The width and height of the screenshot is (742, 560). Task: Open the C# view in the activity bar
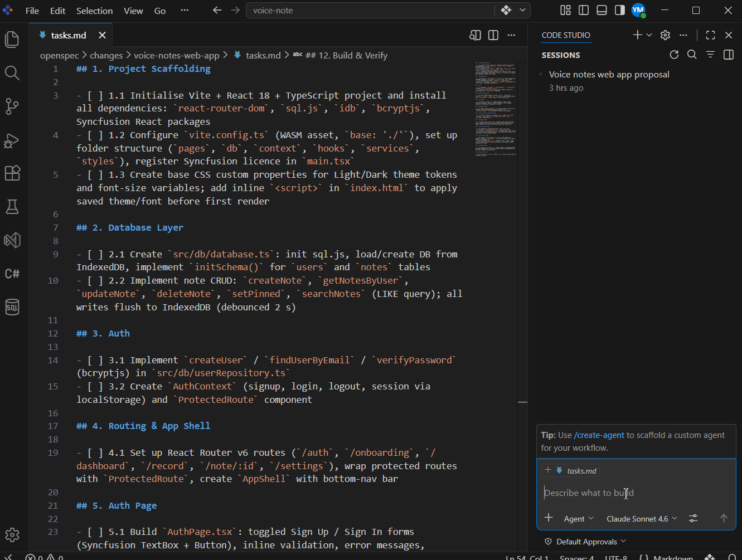point(12,274)
